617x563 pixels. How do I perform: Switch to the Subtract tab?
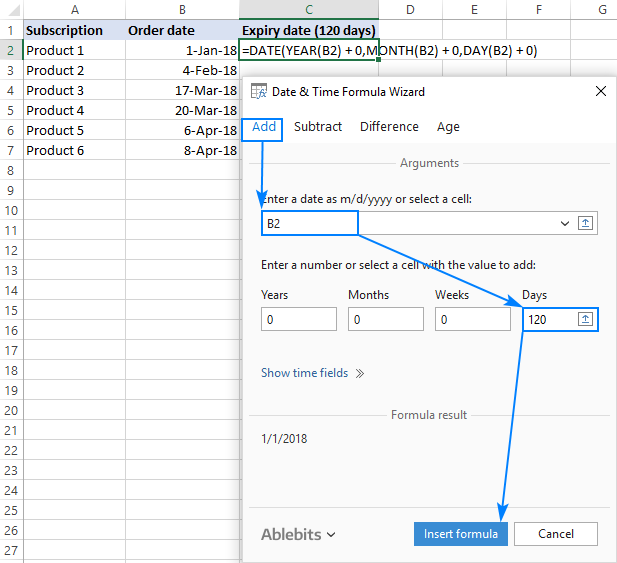click(318, 127)
